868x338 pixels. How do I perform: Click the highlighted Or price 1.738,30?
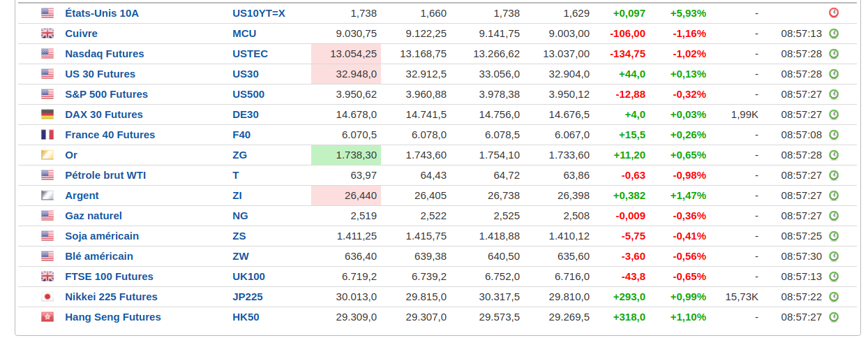[x=357, y=155]
